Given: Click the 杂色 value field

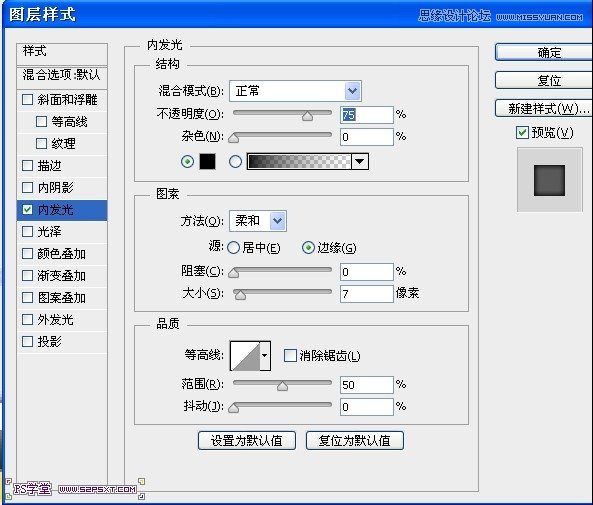Looking at the screenshot, I should click(366, 137).
